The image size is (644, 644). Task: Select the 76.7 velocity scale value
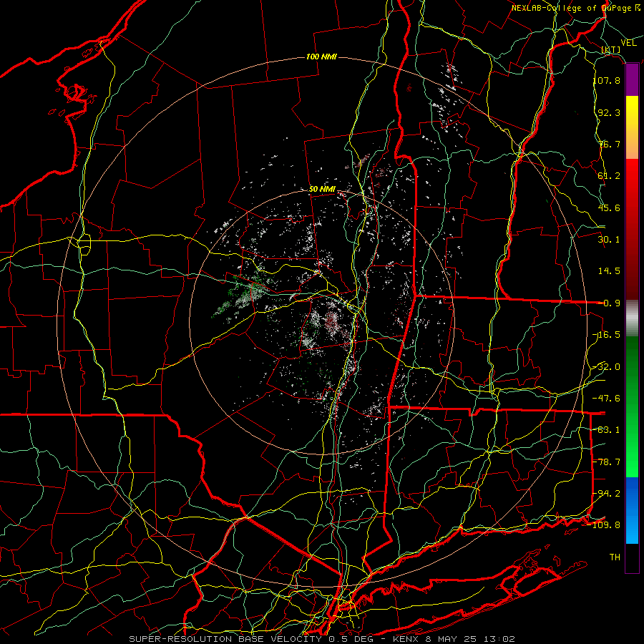609,144
